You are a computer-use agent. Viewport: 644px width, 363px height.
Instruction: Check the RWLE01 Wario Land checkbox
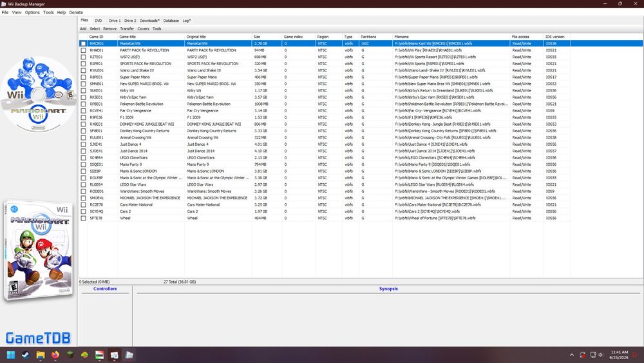pyautogui.click(x=83, y=70)
